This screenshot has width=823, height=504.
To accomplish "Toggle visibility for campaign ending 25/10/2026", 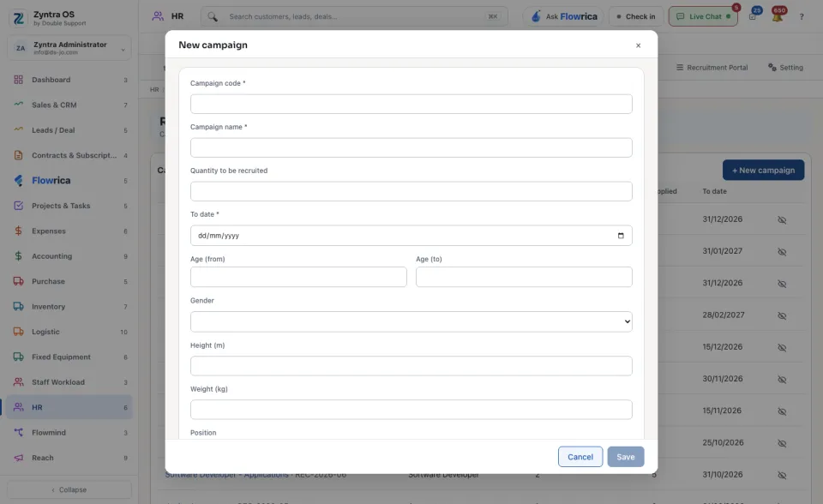I will pos(782,444).
